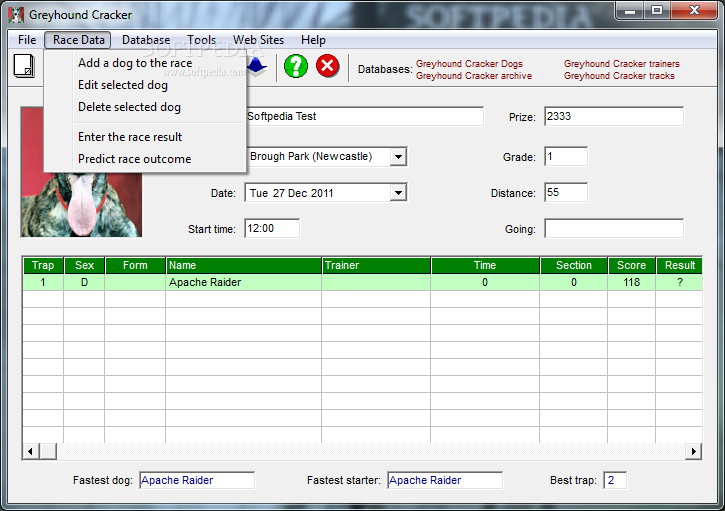The width and height of the screenshot is (725, 511).
Task: Open the Database menu
Action: [146, 40]
